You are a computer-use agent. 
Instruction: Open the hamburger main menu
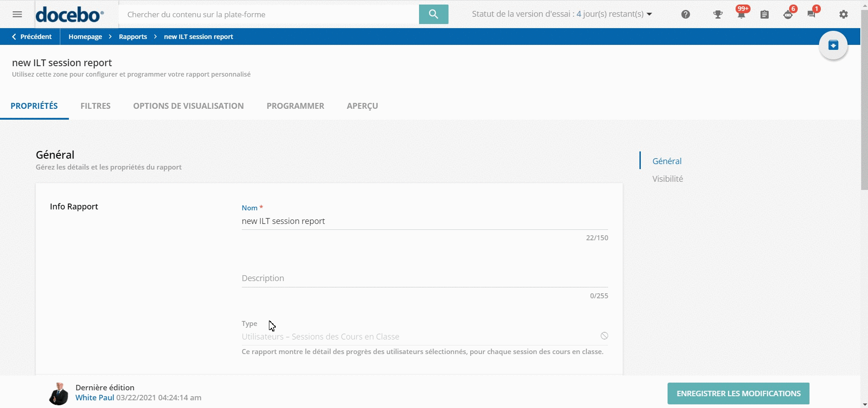pyautogui.click(x=17, y=15)
